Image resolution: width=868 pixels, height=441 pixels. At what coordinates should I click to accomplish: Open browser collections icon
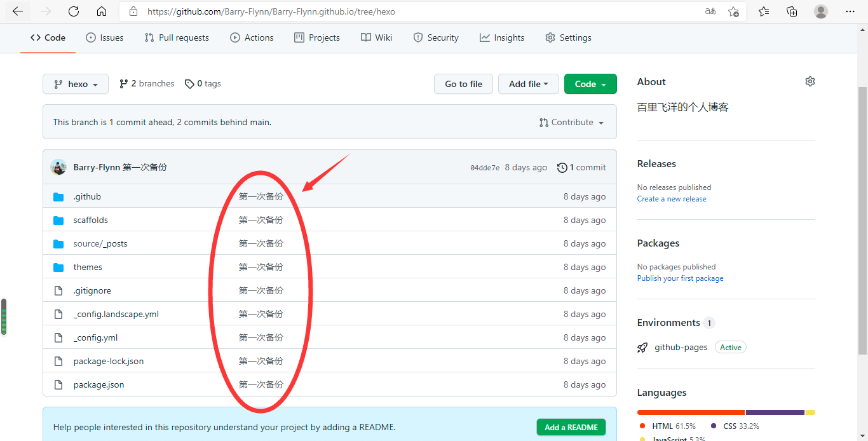[x=792, y=11]
